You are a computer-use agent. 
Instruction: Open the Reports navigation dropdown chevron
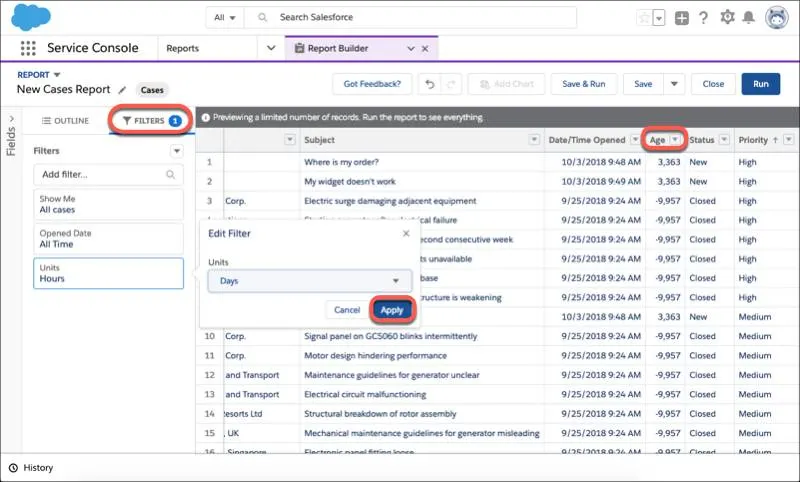[271, 48]
